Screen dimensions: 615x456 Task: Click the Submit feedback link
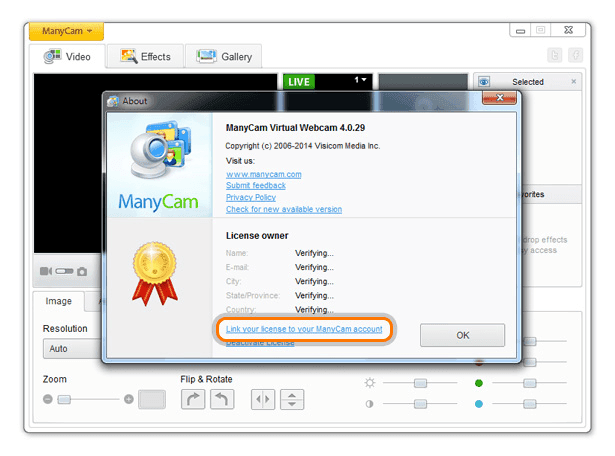(256, 185)
